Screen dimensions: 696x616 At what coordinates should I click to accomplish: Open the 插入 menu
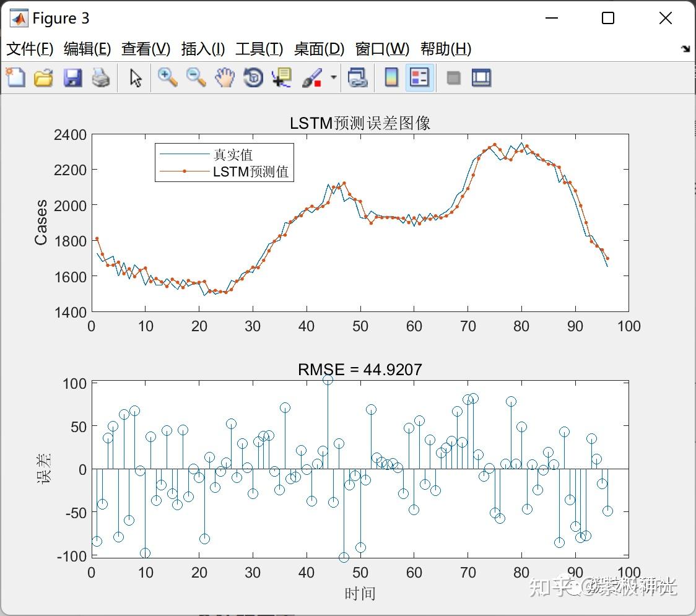click(x=202, y=49)
